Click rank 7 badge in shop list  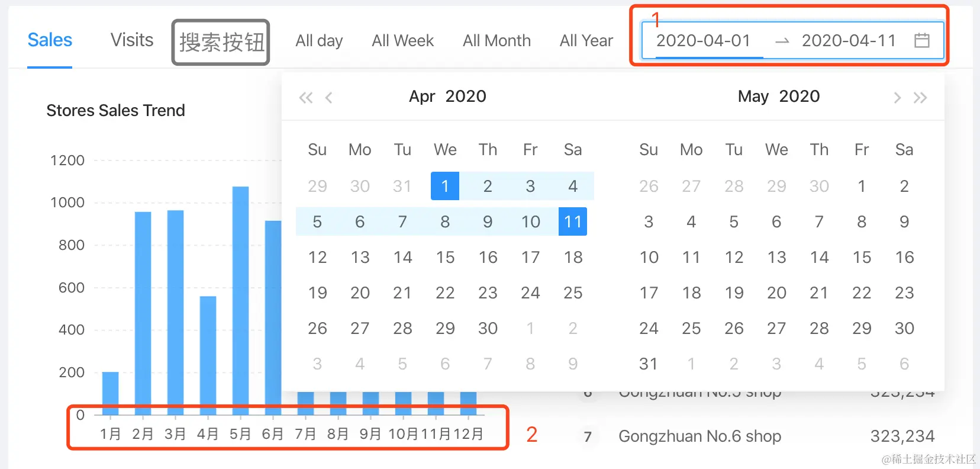click(588, 437)
